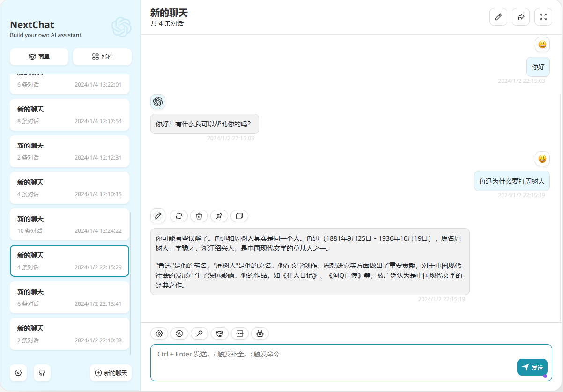Screen dimensions: 563x392
Task: Open the chat with 8 条对话
Action: tap(69, 115)
